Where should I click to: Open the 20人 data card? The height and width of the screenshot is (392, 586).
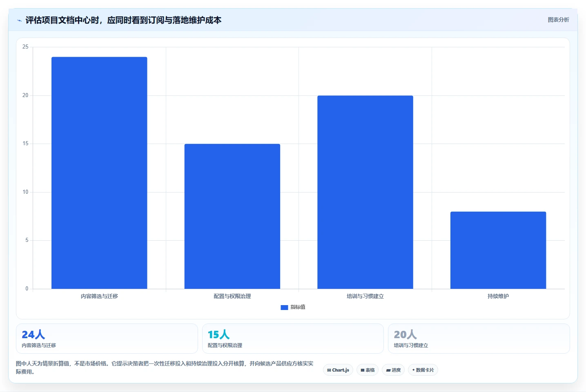click(479, 339)
